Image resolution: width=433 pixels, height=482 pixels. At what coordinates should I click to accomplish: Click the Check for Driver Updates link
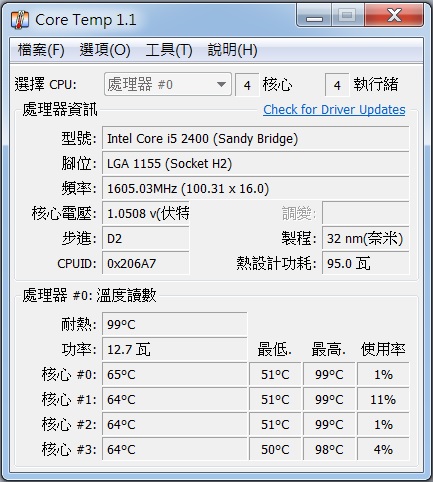coord(334,110)
